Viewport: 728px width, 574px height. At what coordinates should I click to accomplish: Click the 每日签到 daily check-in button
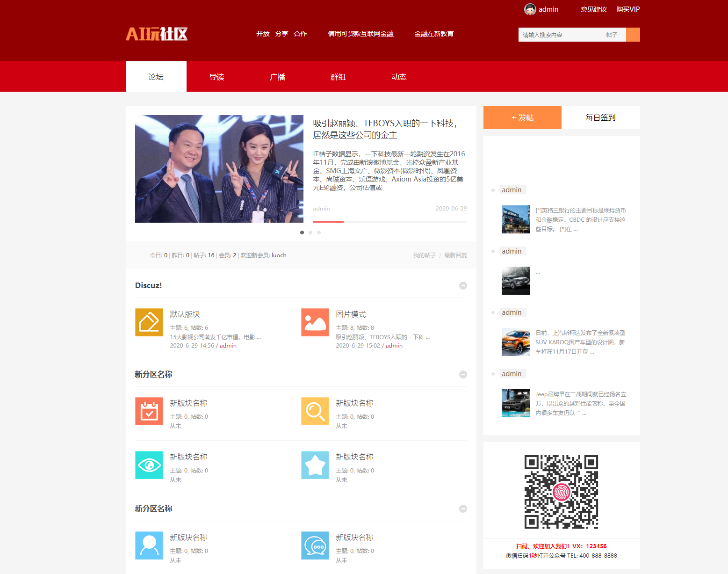coord(600,117)
